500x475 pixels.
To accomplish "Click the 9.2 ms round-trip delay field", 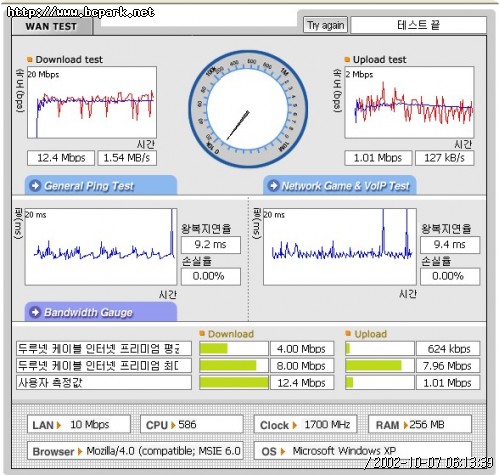I will coord(211,245).
